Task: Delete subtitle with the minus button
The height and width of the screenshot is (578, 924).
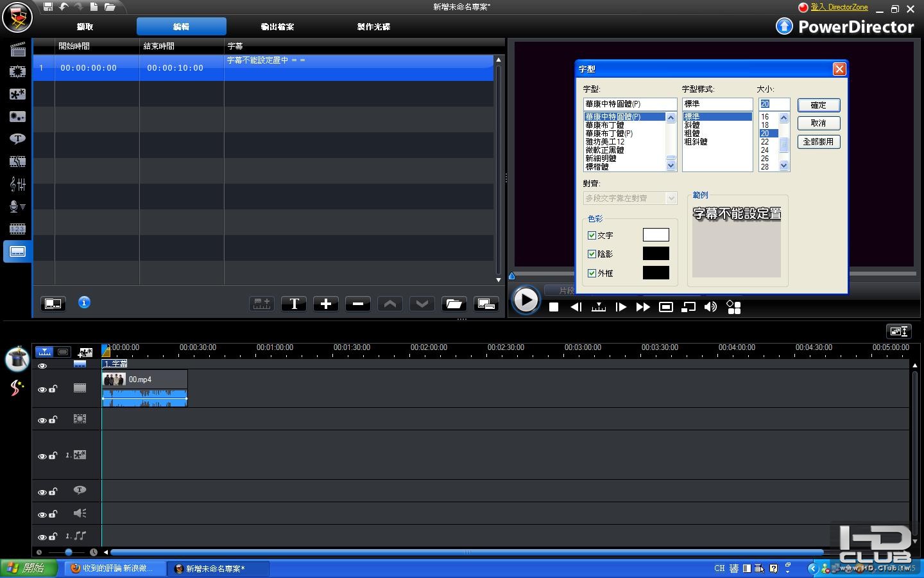Action: point(358,304)
